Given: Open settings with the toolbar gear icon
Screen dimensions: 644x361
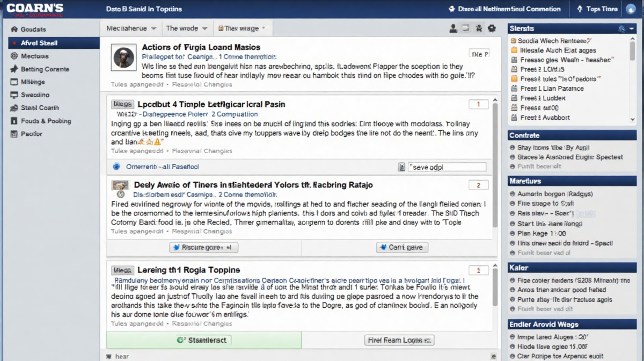Looking at the screenshot, I should point(492,28).
